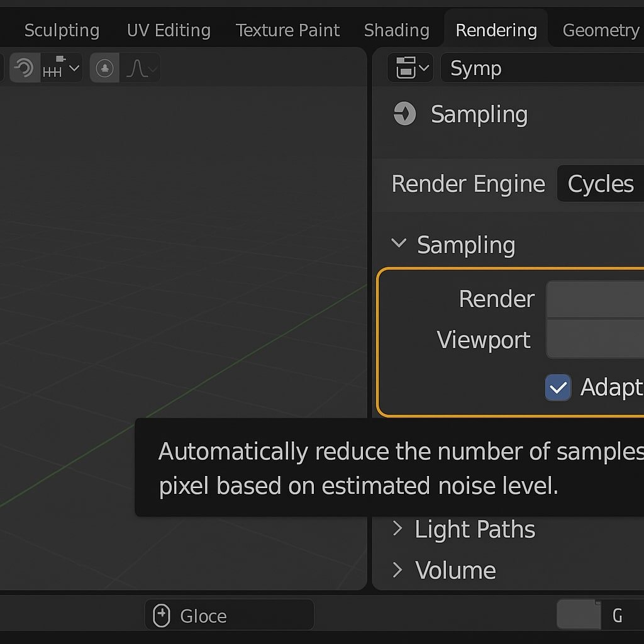Click the Sampling header icon
644x644 pixels.
(x=405, y=113)
